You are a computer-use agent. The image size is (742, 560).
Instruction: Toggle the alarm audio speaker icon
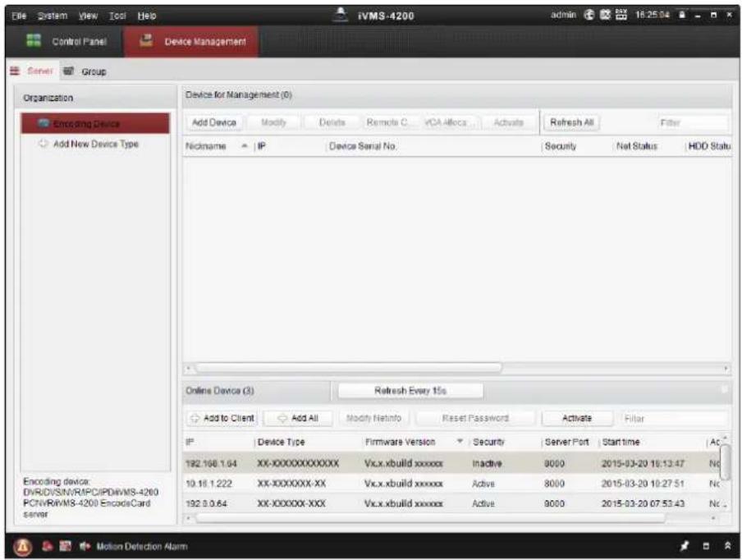tap(85, 546)
